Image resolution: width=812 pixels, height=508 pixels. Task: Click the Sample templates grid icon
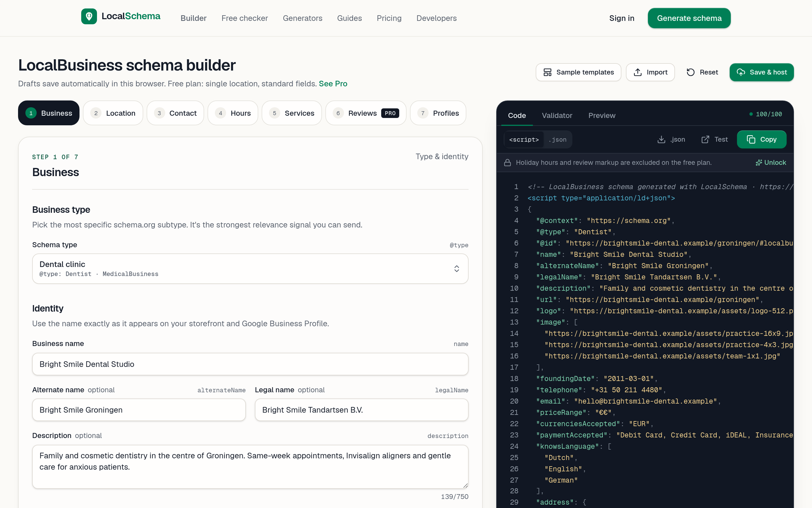point(547,72)
